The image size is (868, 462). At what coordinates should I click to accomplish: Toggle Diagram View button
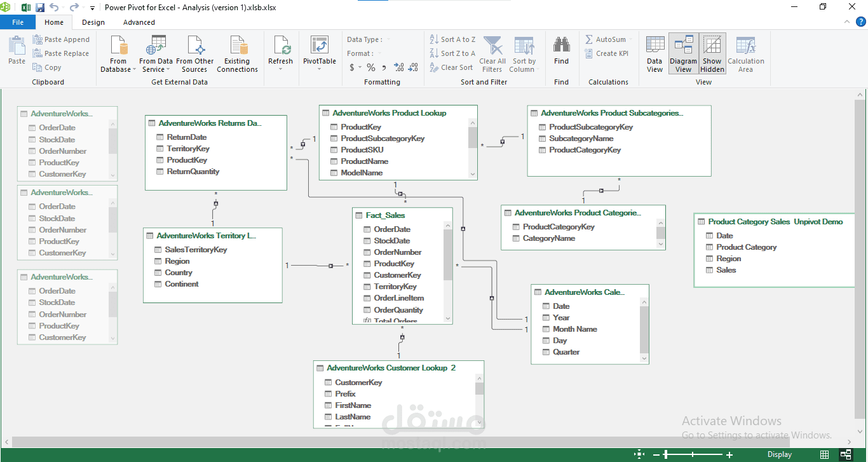[x=684, y=53]
